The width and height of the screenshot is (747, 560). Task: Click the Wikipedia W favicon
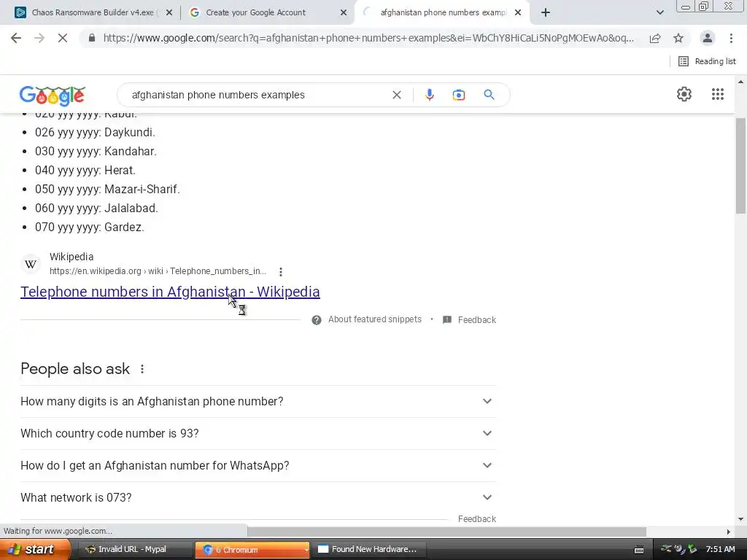[x=31, y=264]
